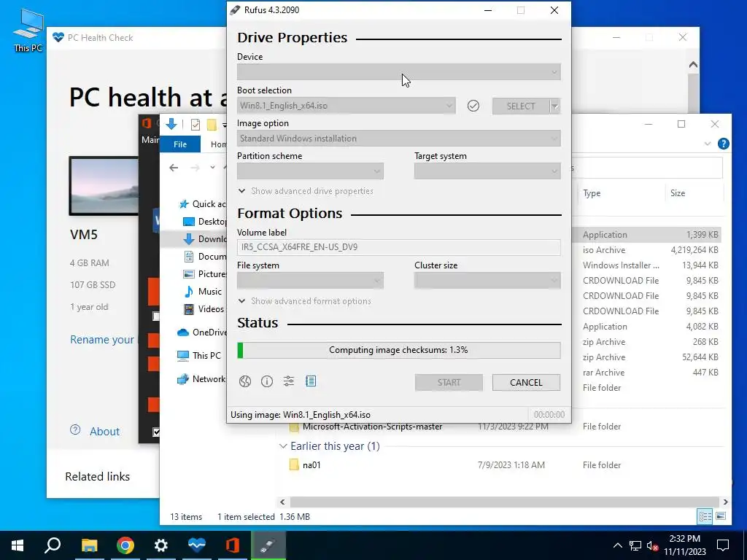Open PC Health Check from the taskbar

(x=197, y=545)
